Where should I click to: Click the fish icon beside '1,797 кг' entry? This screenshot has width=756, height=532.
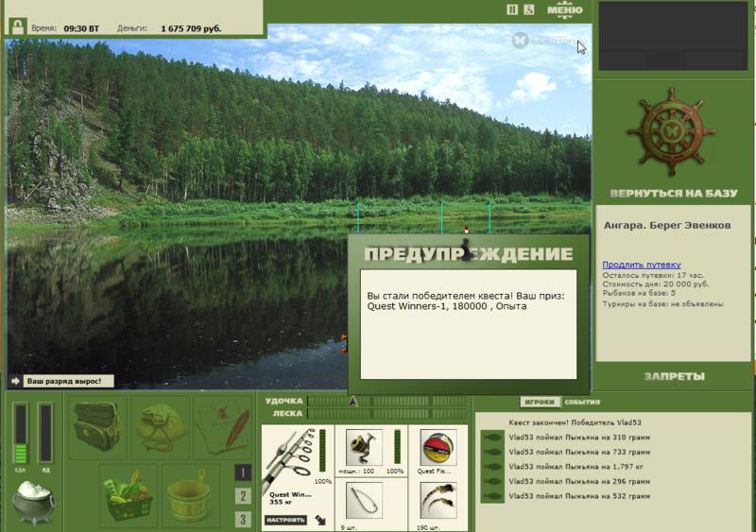click(x=492, y=467)
